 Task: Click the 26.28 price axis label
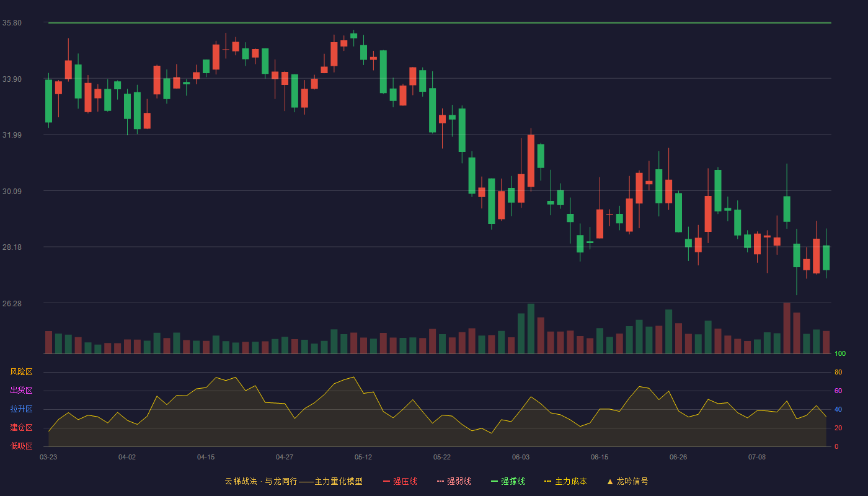[x=12, y=303]
